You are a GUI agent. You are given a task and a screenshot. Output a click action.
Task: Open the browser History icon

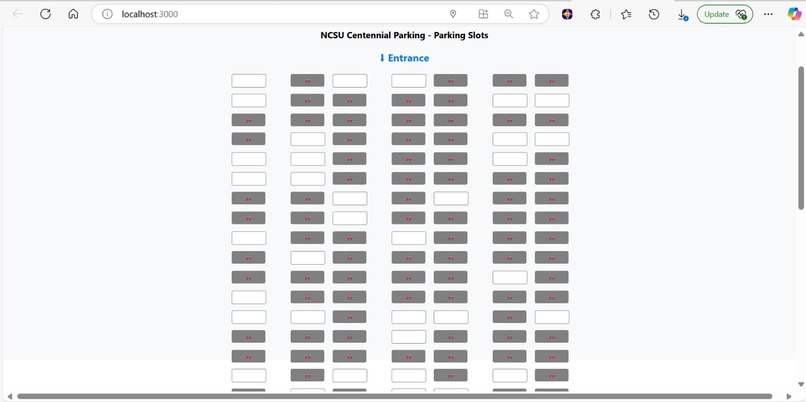click(x=654, y=14)
